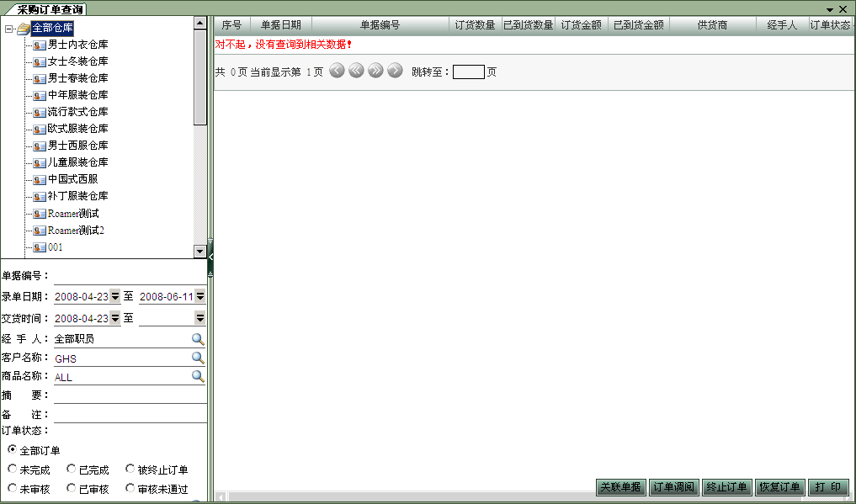
Task: Click the 订单调阅 button
Action: [673, 487]
